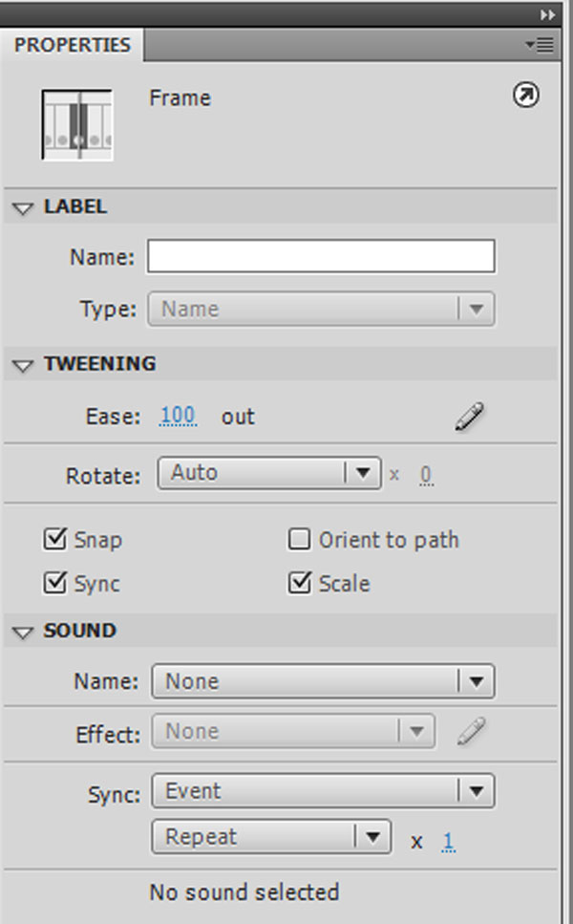573x924 pixels.
Task: Toggle the Snap checkbox
Action: [54, 540]
